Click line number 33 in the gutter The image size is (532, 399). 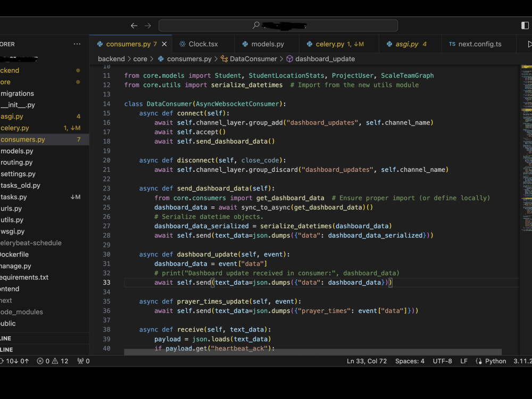[106, 282]
